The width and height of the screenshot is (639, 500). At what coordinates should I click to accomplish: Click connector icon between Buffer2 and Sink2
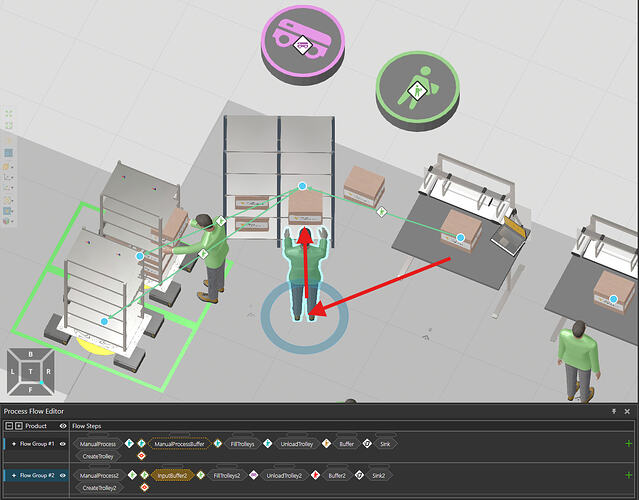click(359, 475)
